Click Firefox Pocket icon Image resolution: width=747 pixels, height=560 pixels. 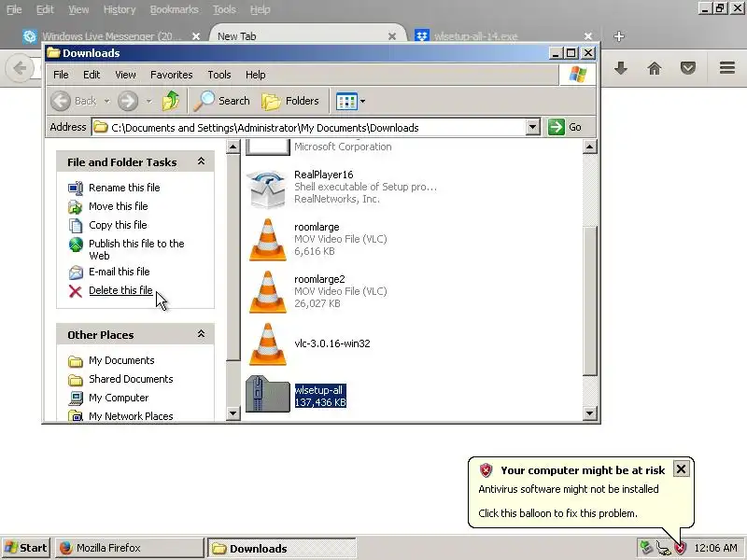click(x=687, y=68)
